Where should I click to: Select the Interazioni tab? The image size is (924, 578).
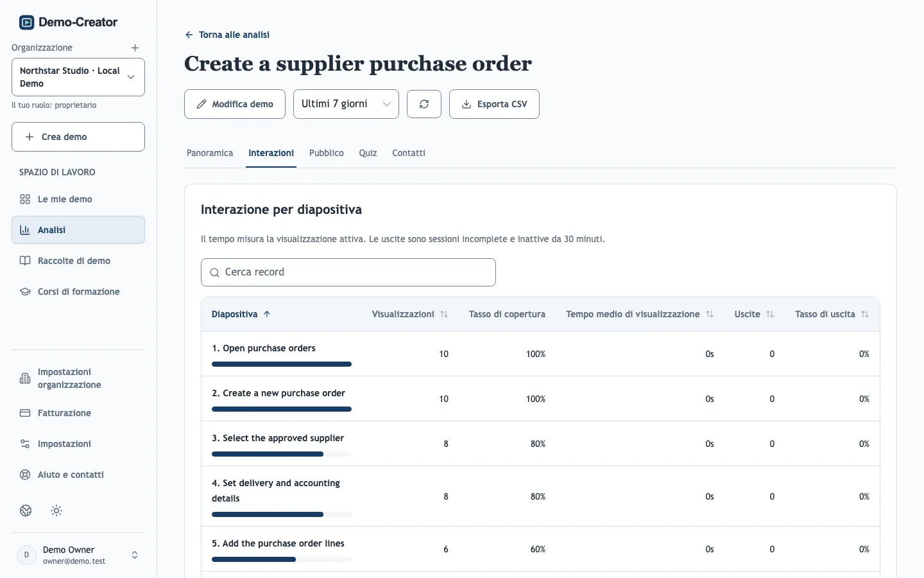pos(271,153)
